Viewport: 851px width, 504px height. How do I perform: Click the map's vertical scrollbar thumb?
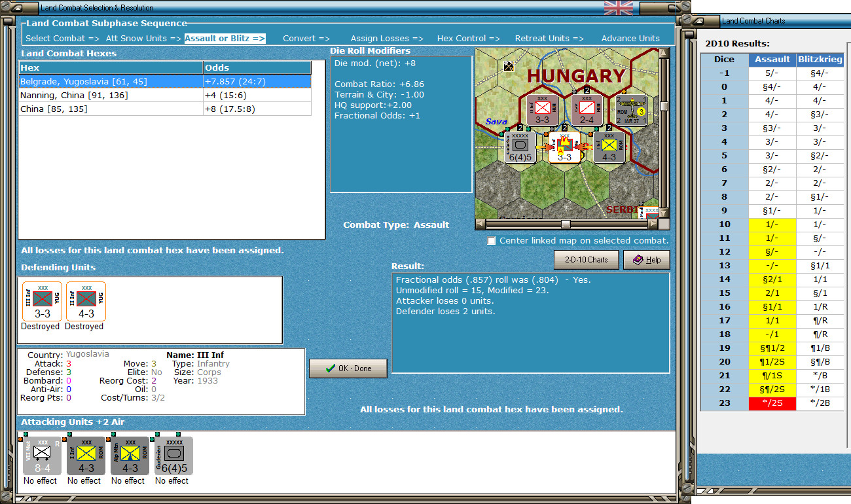(x=664, y=106)
